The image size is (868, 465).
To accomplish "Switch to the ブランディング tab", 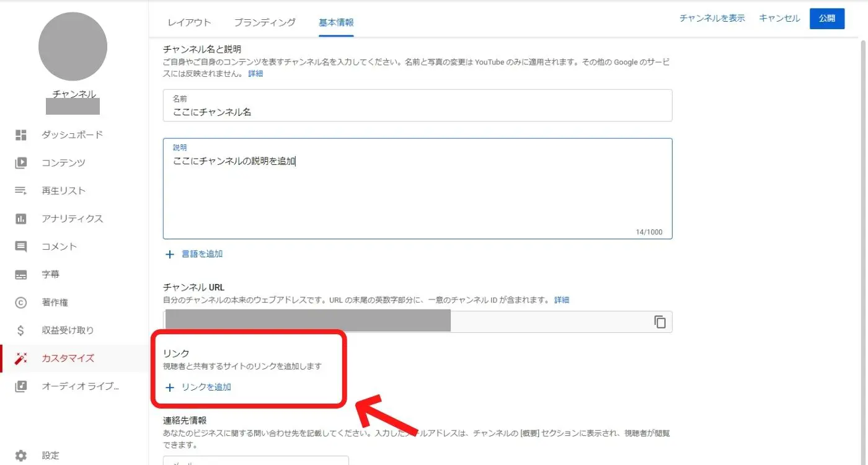I will tap(265, 22).
